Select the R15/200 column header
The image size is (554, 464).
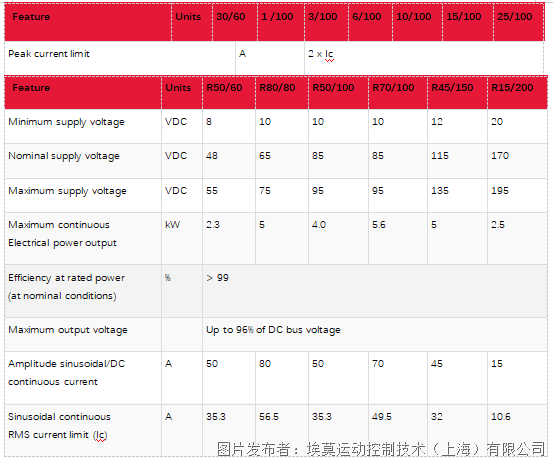[517, 92]
